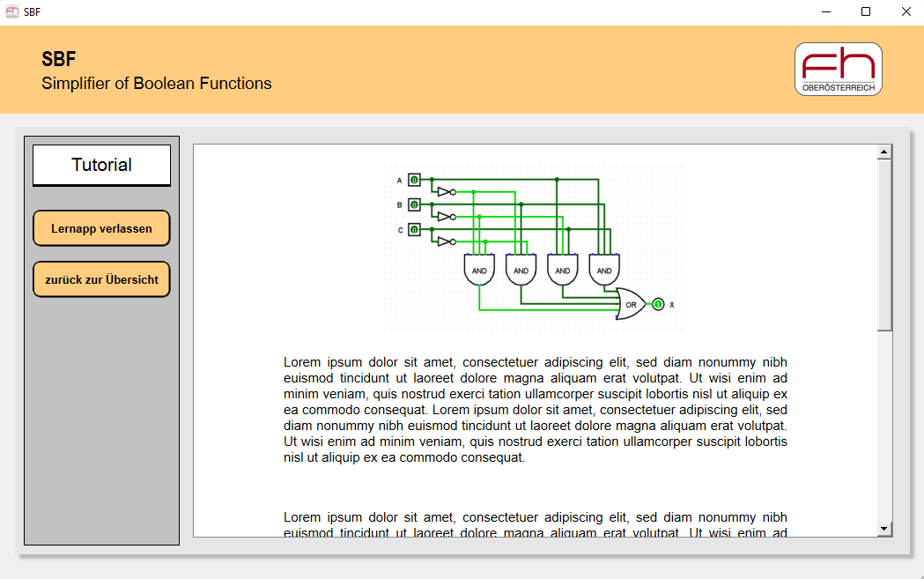The image size is (924, 579).
Task: Click the NOT inverter below input A
Action: click(x=444, y=191)
